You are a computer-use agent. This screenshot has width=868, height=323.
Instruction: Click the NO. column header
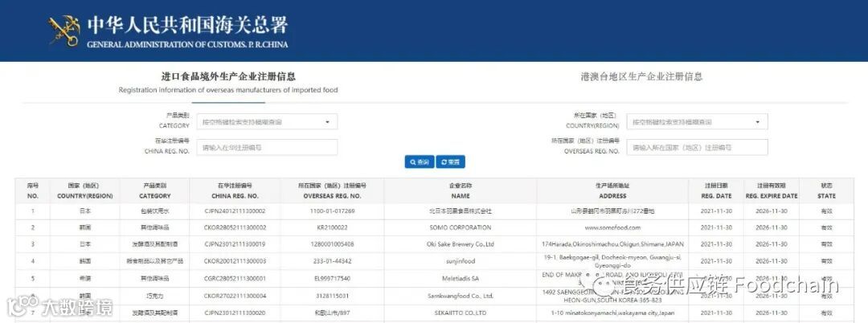pyautogui.click(x=33, y=190)
